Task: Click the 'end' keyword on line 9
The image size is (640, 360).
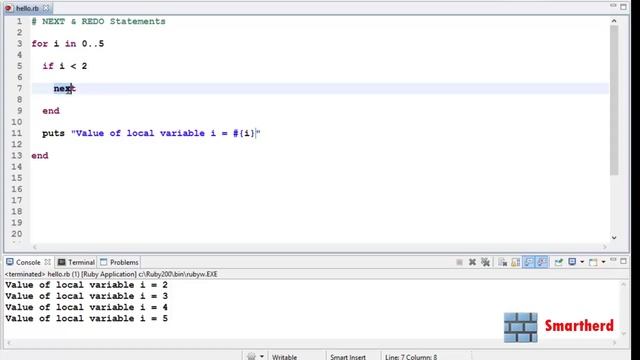Action: click(51, 111)
